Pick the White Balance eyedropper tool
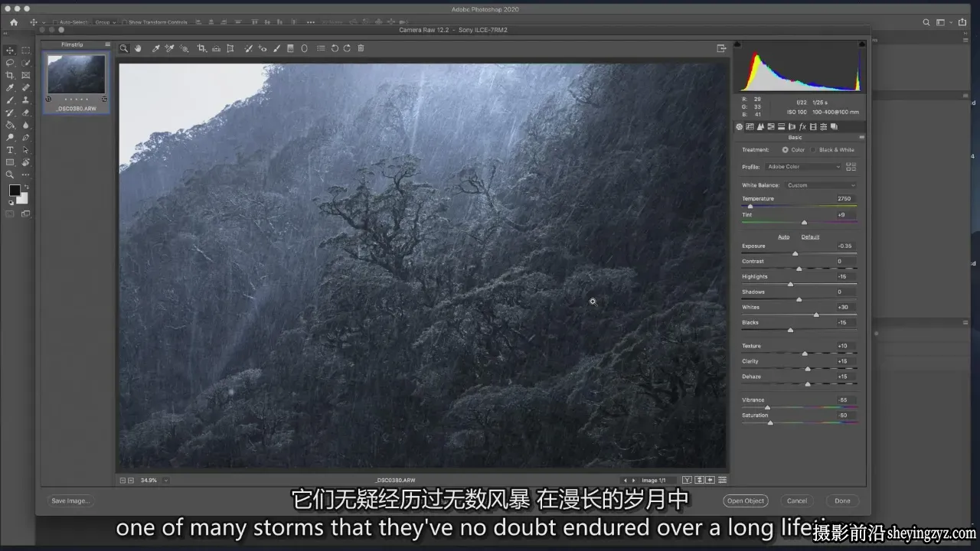 pyautogui.click(x=155, y=48)
